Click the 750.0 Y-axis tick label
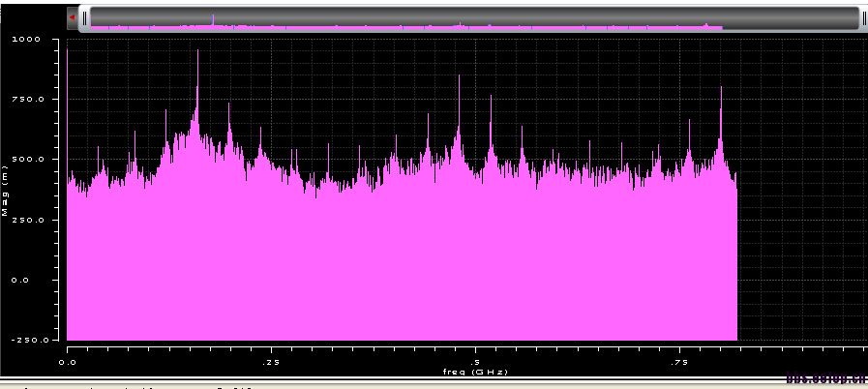 point(27,100)
